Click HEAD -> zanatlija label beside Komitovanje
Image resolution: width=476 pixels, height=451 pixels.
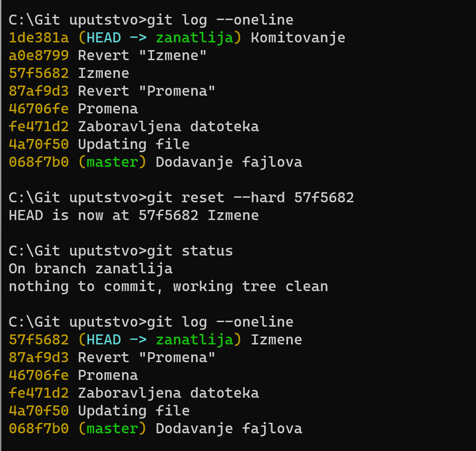tap(160, 37)
